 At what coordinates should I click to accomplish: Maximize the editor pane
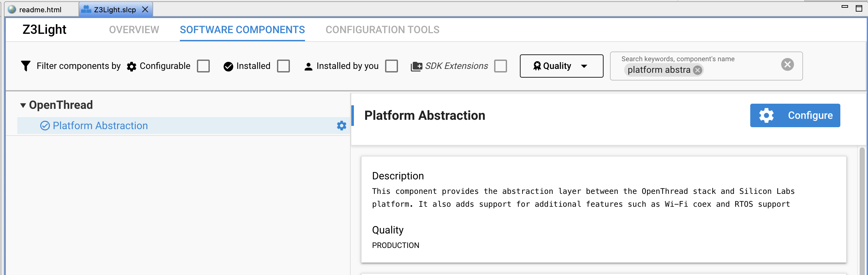(x=859, y=8)
